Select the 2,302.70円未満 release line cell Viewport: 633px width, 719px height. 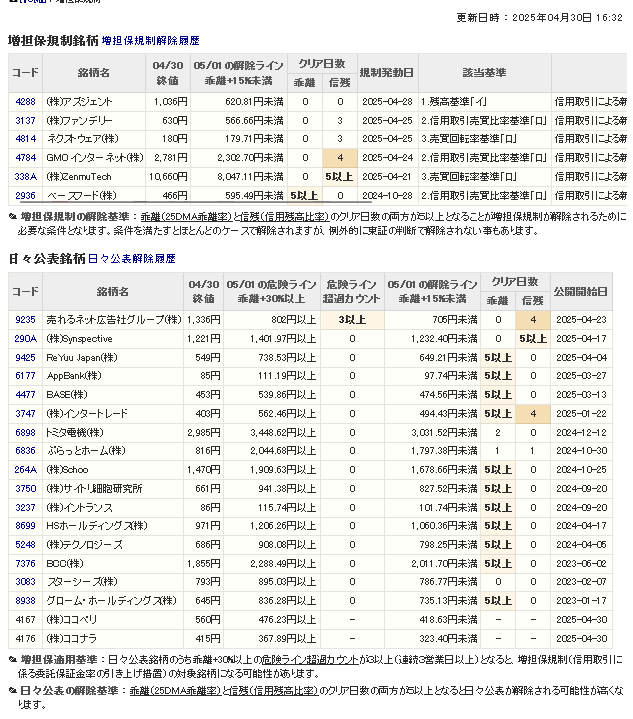pyautogui.click(x=238, y=158)
